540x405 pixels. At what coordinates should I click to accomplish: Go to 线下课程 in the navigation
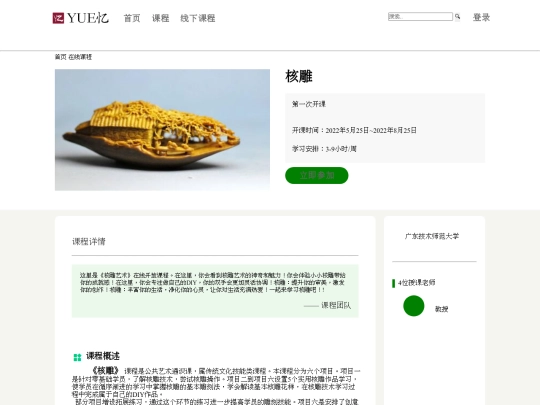198,18
